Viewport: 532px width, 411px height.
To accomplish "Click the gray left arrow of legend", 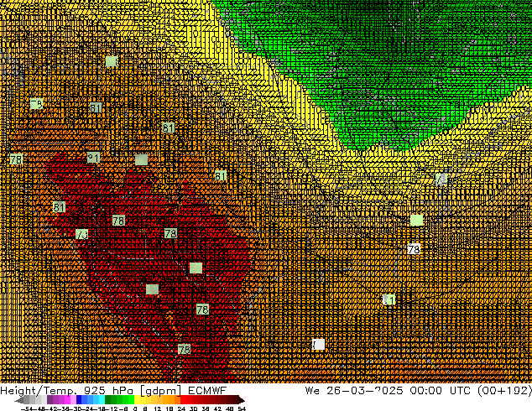I will tap(19, 400).
